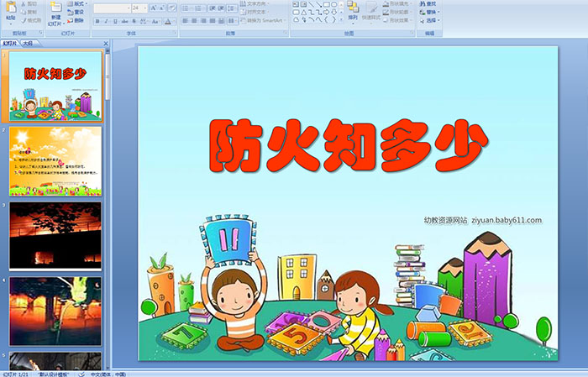Select slide 4 burning building thumbnail
This screenshot has height=377, width=588.
[55, 311]
